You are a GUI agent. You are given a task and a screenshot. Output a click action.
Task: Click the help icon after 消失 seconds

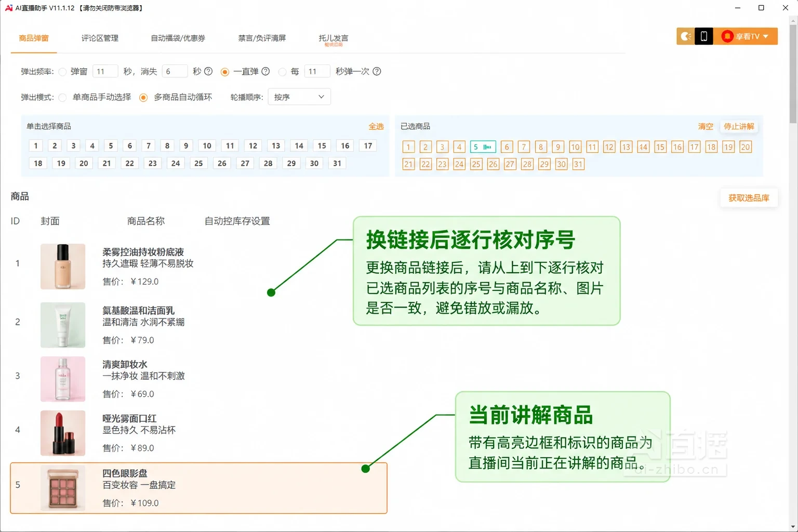(x=208, y=71)
